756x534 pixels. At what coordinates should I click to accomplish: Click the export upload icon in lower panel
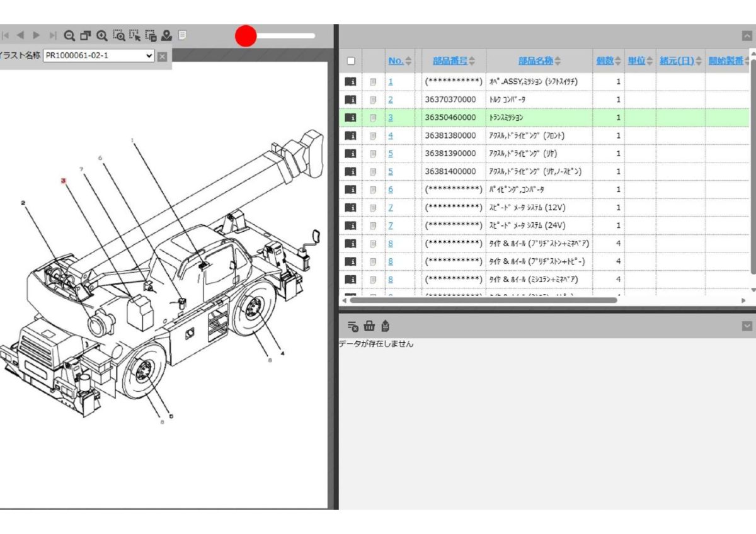pos(386,326)
